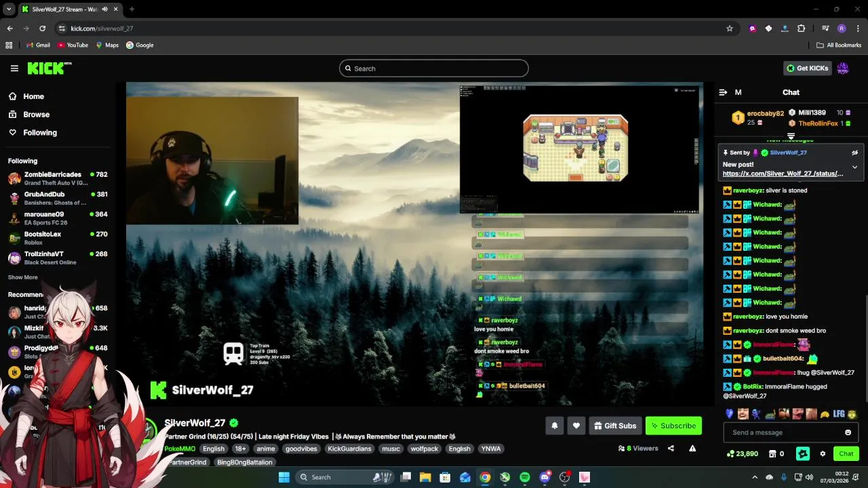Screen dimensions: 868x488
Task: Open marouane09 channel in Following list
Action: 58,218
